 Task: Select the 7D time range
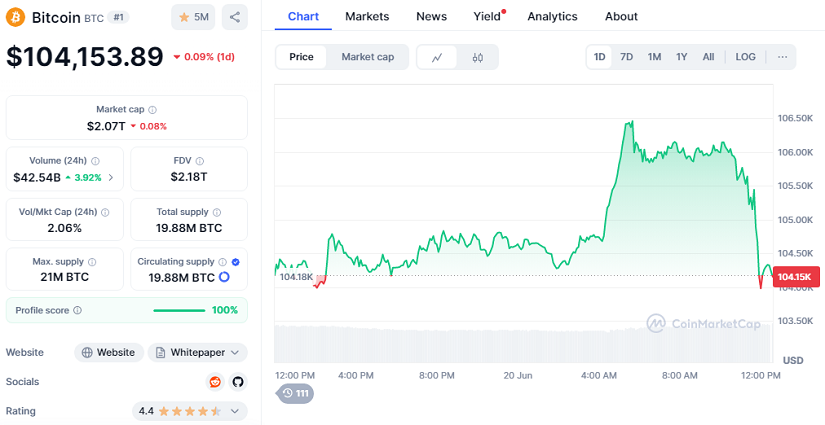pos(626,57)
